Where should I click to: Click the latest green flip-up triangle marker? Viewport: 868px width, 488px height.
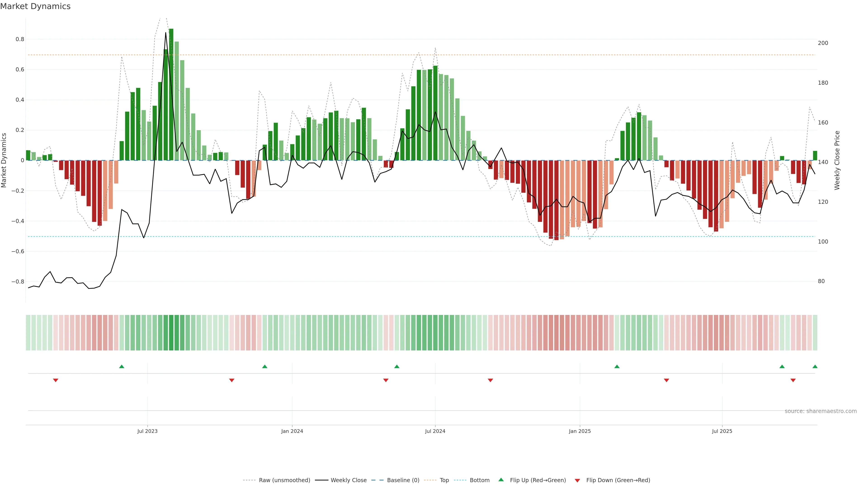tap(815, 366)
